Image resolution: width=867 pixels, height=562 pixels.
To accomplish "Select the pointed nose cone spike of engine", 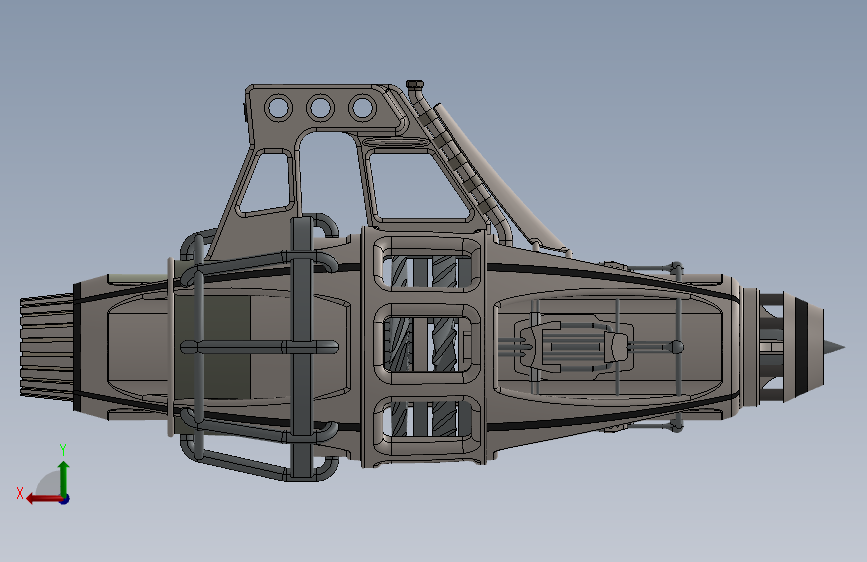I will coord(834,348).
